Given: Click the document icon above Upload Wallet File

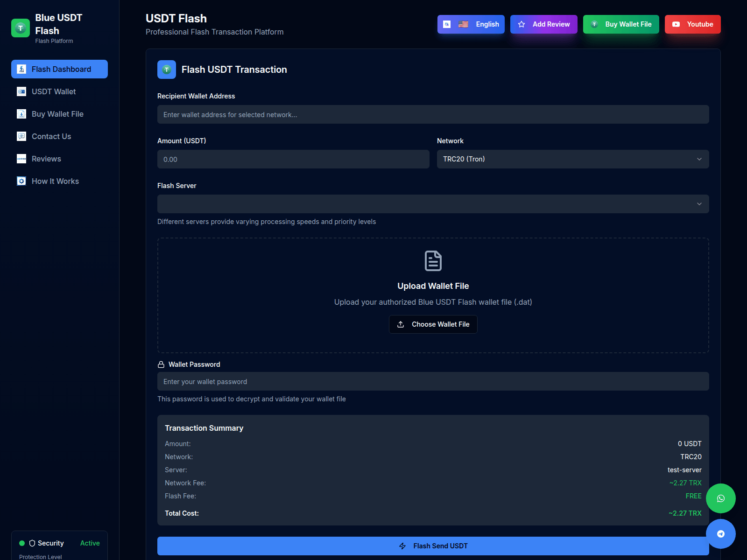Looking at the screenshot, I should 433,261.
